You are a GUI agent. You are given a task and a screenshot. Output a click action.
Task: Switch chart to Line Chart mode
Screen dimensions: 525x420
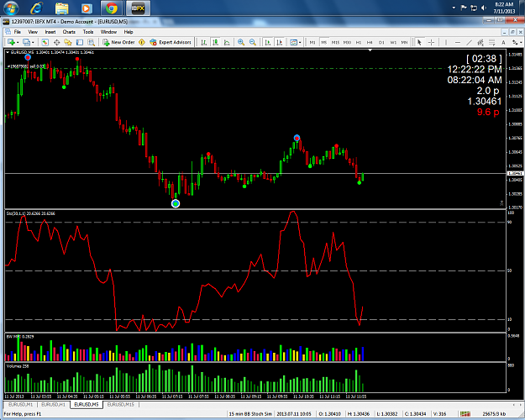[x=227, y=42]
